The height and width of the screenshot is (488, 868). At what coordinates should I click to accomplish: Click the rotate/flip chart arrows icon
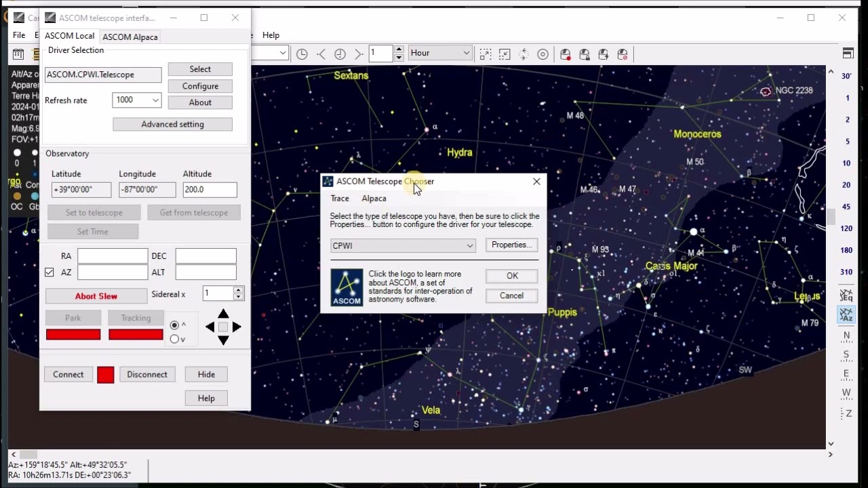pos(524,54)
